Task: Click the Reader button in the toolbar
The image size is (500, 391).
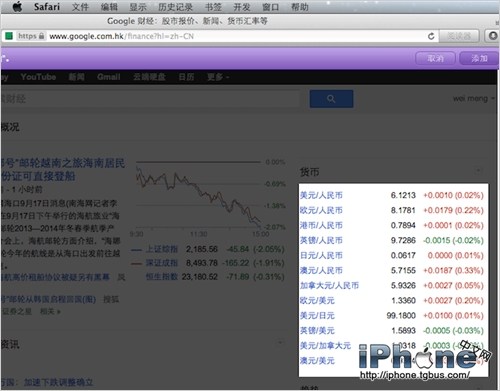Action: (459, 36)
